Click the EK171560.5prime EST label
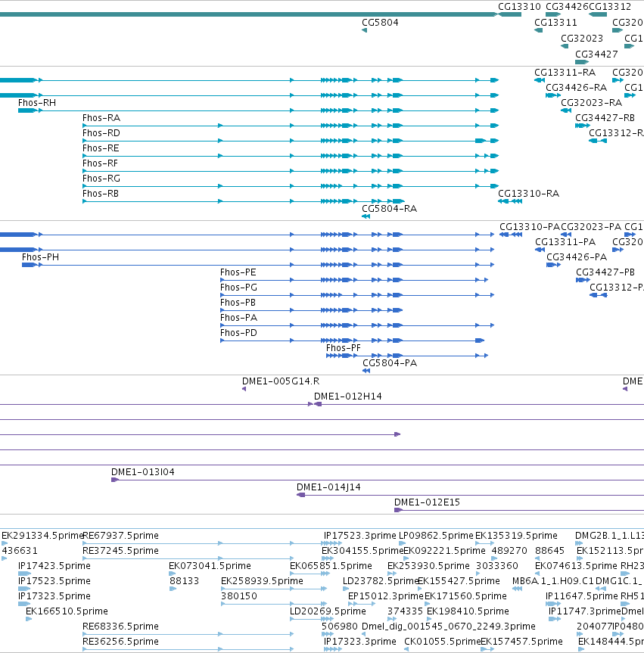Screen dimensions: 644x653 [x=465, y=596]
